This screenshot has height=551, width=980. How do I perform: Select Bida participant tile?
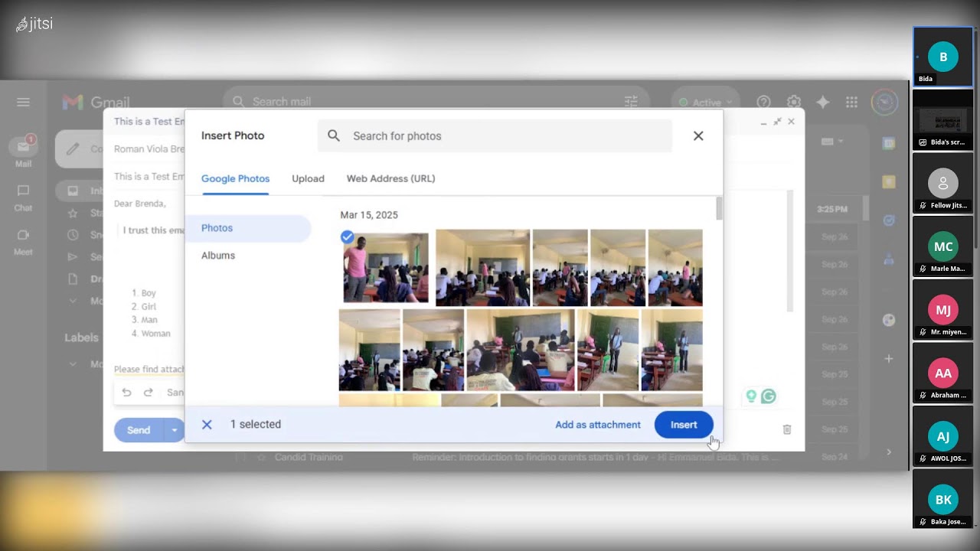942,57
